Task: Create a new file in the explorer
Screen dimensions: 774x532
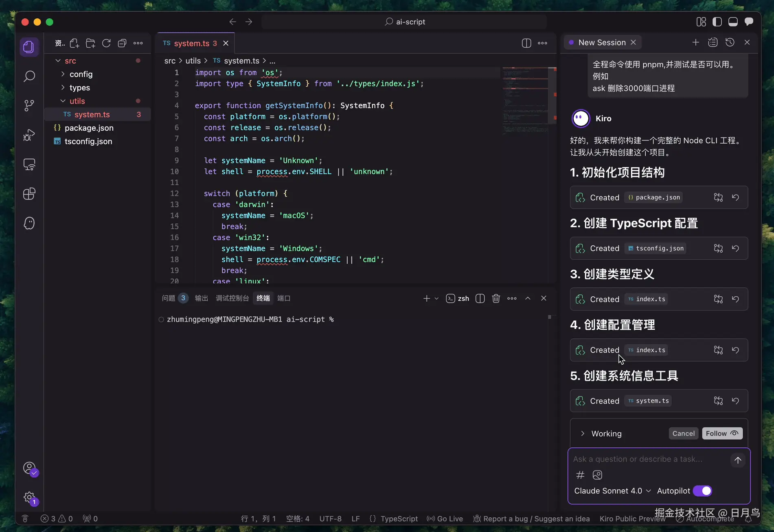Action: point(75,43)
